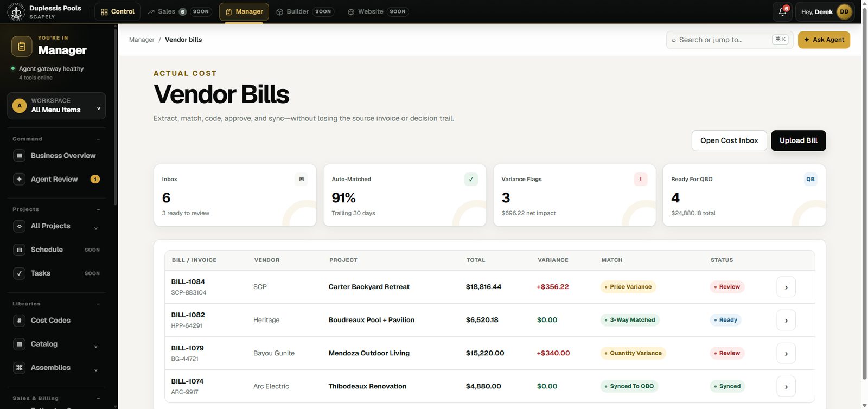Open details arrow for BILL-1074
Image resolution: width=868 pixels, height=409 pixels.
(786, 386)
